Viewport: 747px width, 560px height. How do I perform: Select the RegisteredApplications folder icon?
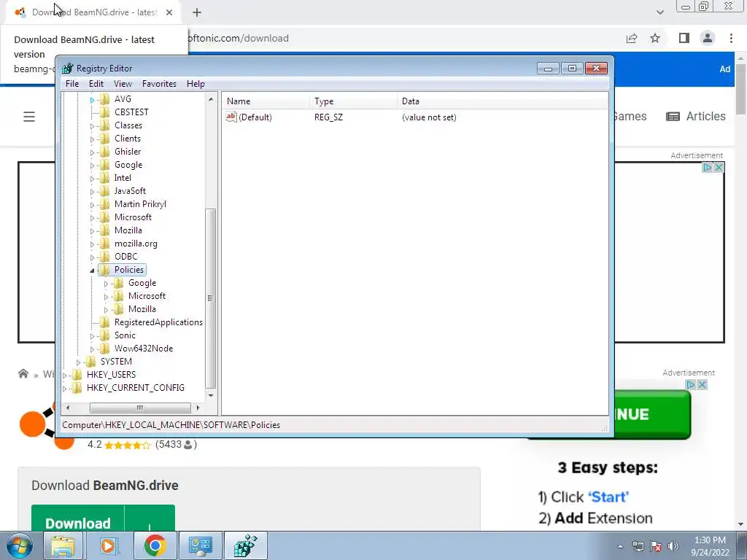click(x=105, y=322)
